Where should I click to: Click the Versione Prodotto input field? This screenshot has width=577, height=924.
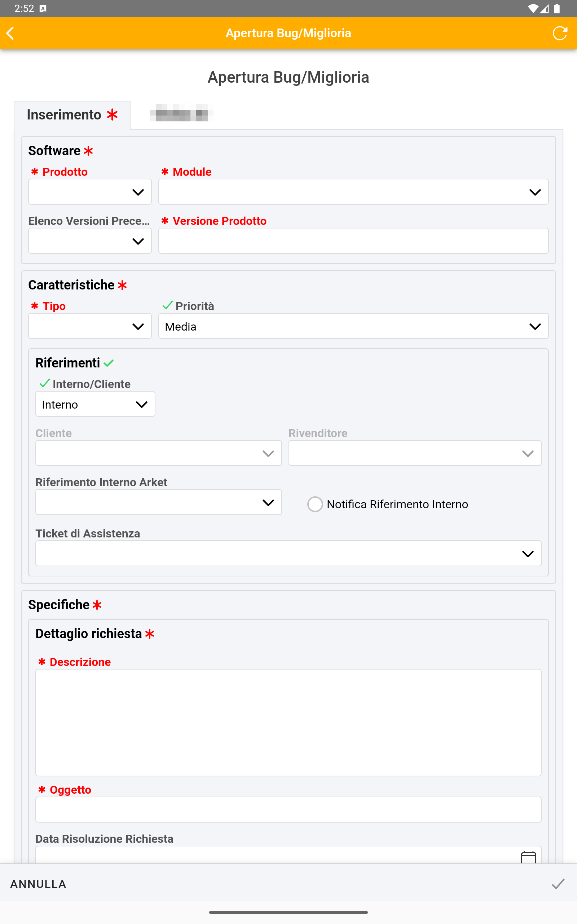353,241
